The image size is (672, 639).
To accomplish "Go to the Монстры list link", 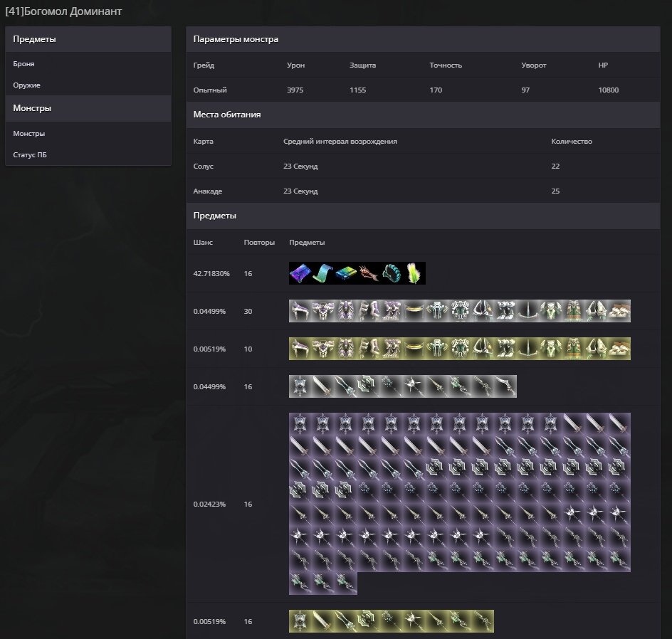I will coord(29,134).
